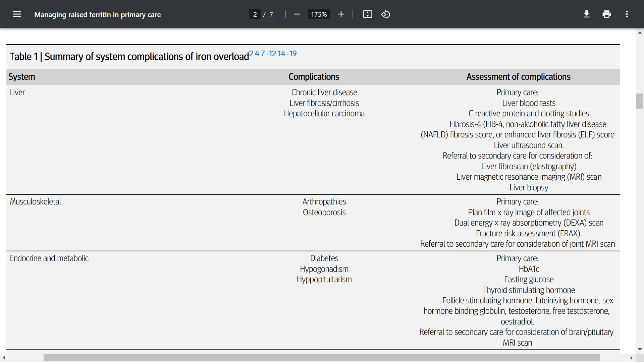The image size is (644, 362).
Task: Click total page count '7'
Action: pyautogui.click(x=271, y=14)
